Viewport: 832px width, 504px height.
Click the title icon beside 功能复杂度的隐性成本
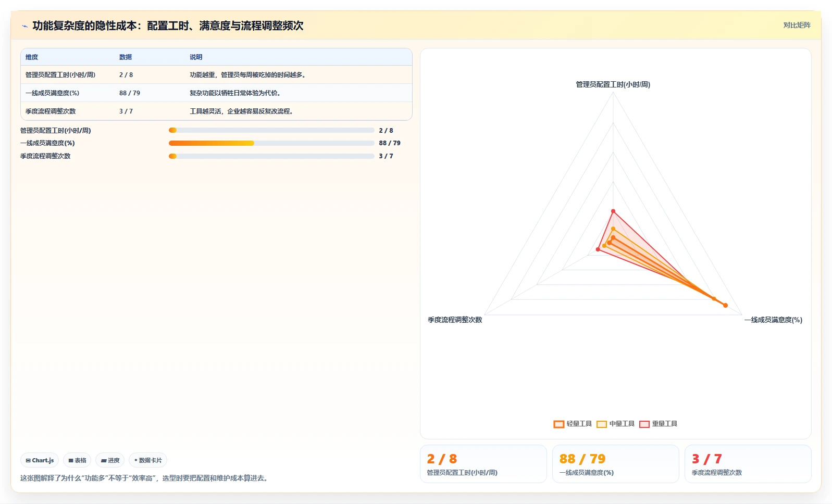point(24,26)
